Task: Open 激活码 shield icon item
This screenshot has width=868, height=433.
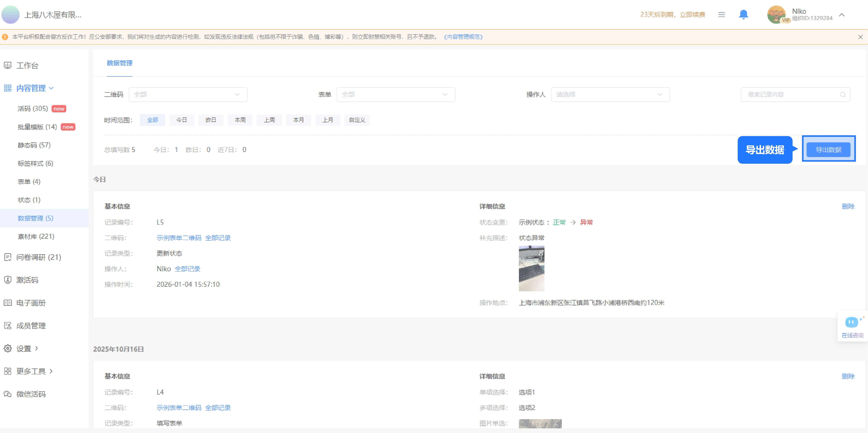Action: 8,280
